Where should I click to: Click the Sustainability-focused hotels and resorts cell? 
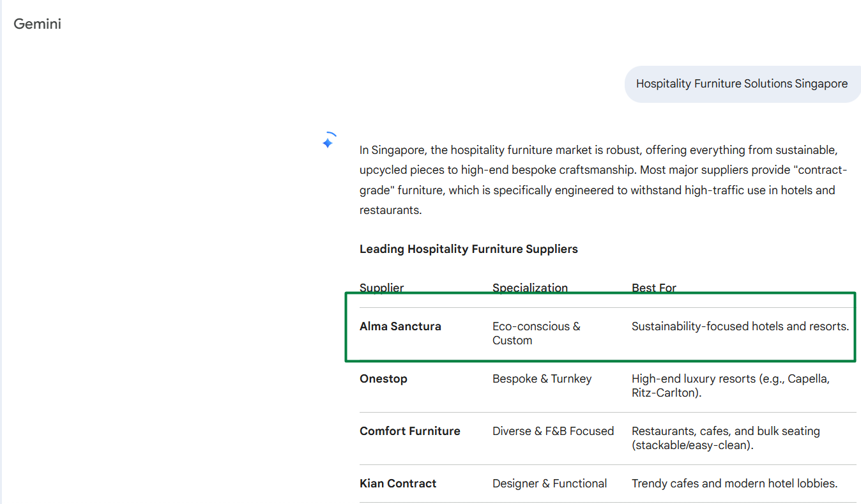tap(740, 326)
